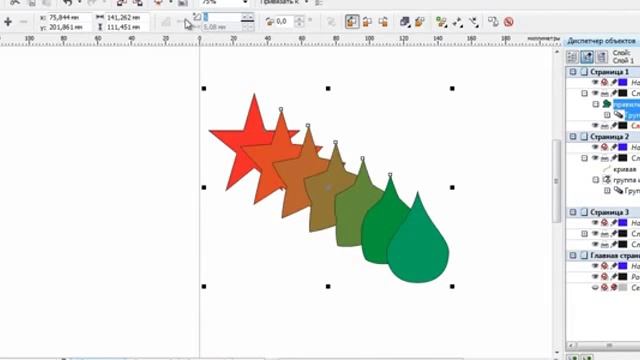Show the hidden grid layer eye
The height and width of the screenshot is (360, 640).
[x=595, y=287]
